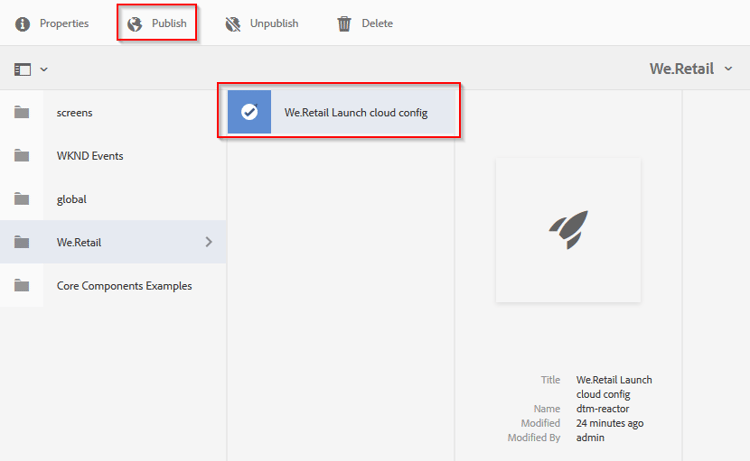Expand We.Retail folder chevron

point(209,242)
